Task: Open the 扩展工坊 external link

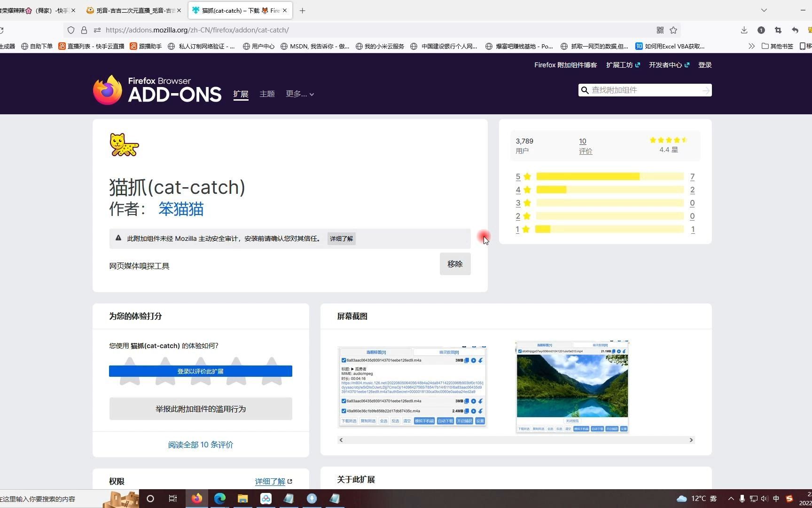Action: [623, 65]
